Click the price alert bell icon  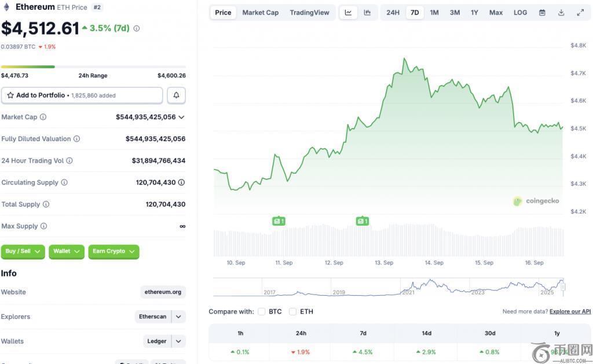pos(177,95)
